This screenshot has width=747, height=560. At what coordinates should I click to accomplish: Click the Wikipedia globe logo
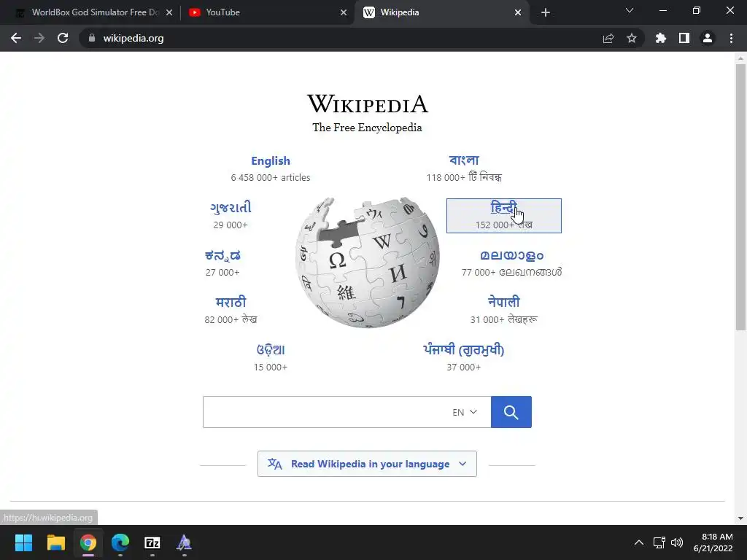tap(368, 262)
